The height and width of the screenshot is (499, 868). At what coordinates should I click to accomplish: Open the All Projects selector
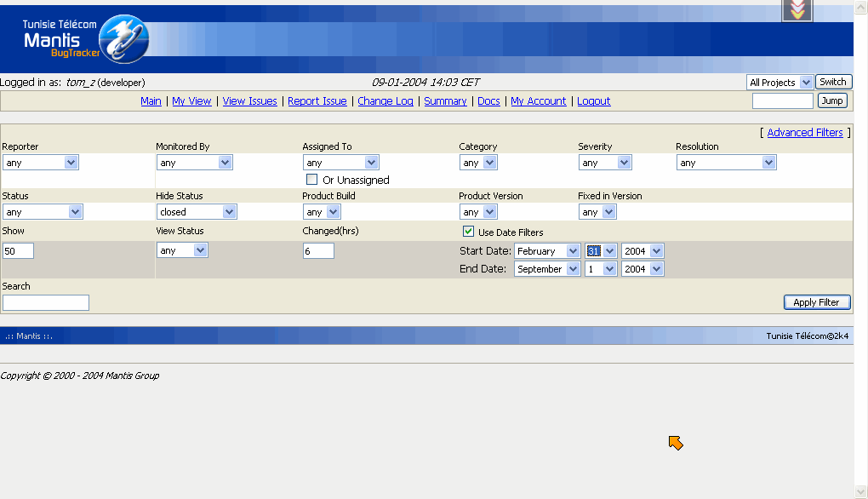[x=779, y=83]
